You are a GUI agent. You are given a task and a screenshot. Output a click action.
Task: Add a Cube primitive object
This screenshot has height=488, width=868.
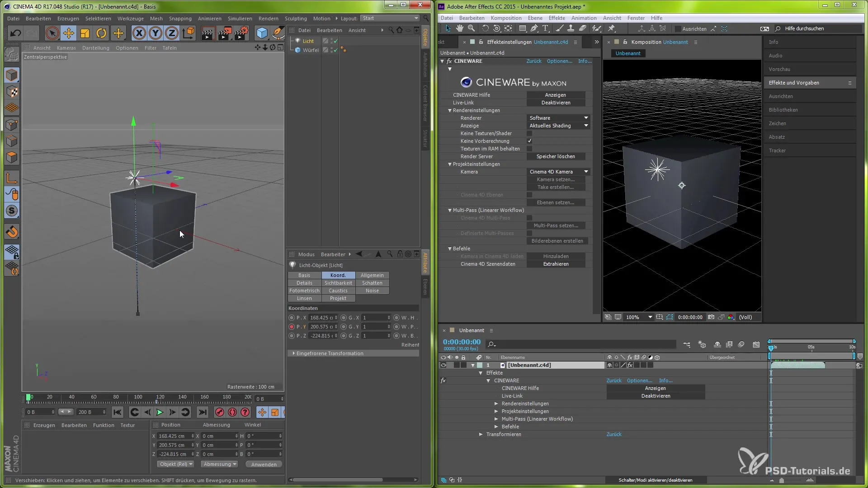[262, 33]
